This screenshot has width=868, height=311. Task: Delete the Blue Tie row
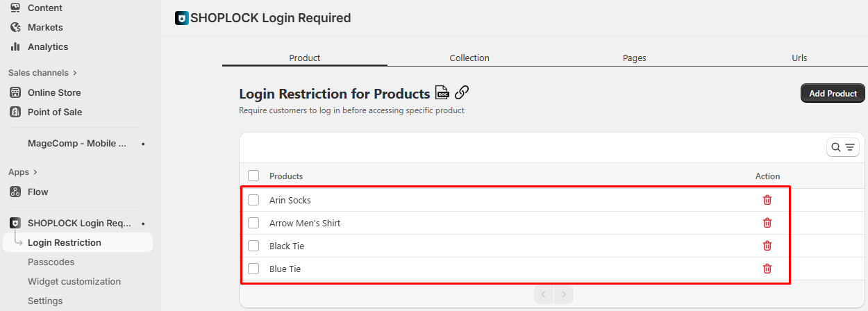(x=767, y=269)
